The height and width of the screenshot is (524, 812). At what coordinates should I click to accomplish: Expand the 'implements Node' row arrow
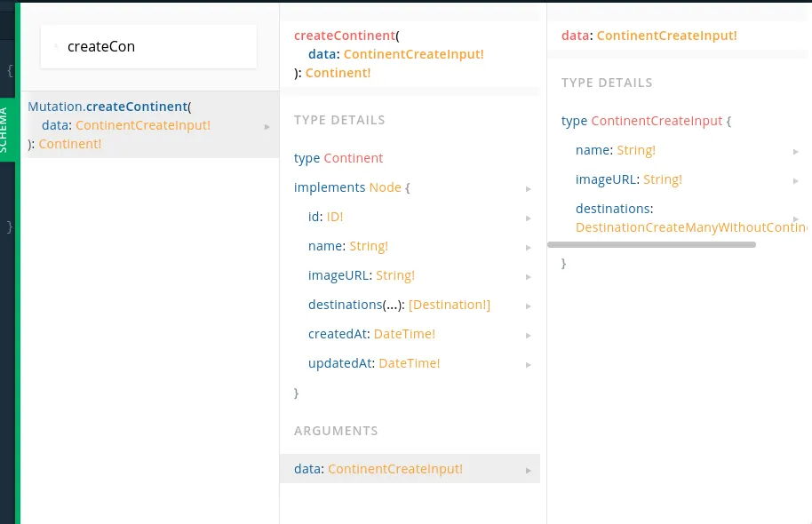pyautogui.click(x=529, y=188)
